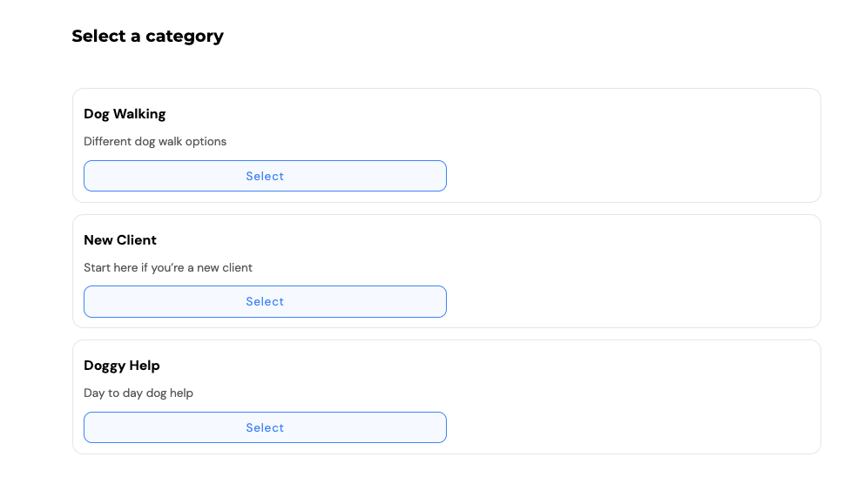The height and width of the screenshot is (504, 844).
Task: Click 'Start here if you're a new client' text
Action: pyautogui.click(x=168, y=267)
